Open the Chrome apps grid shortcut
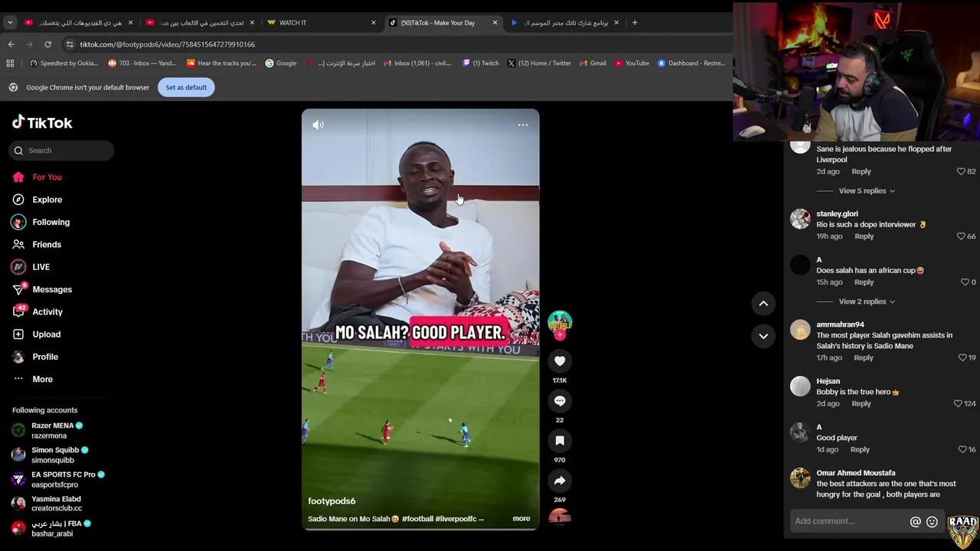Viewport: 980px width, 551px height. 10,64
